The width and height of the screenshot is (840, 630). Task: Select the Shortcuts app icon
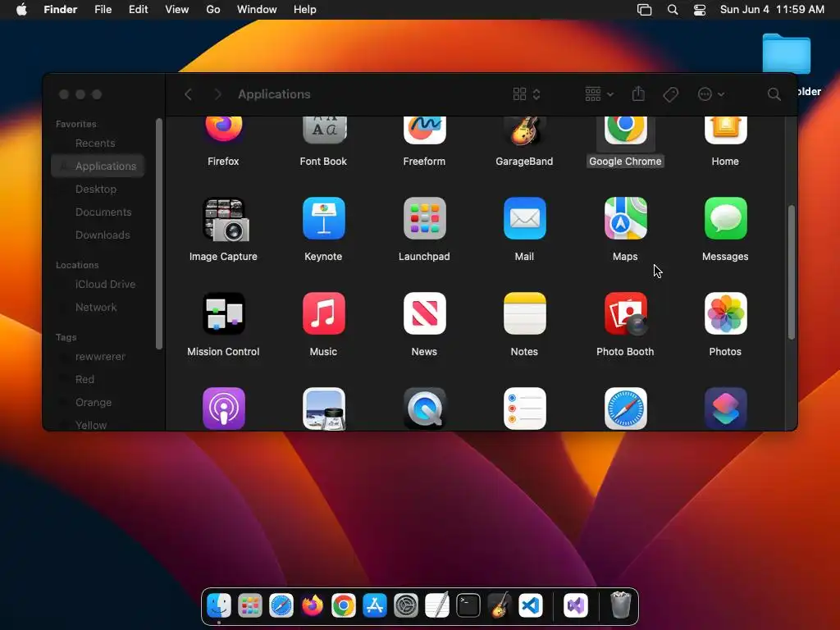point(725,409)
